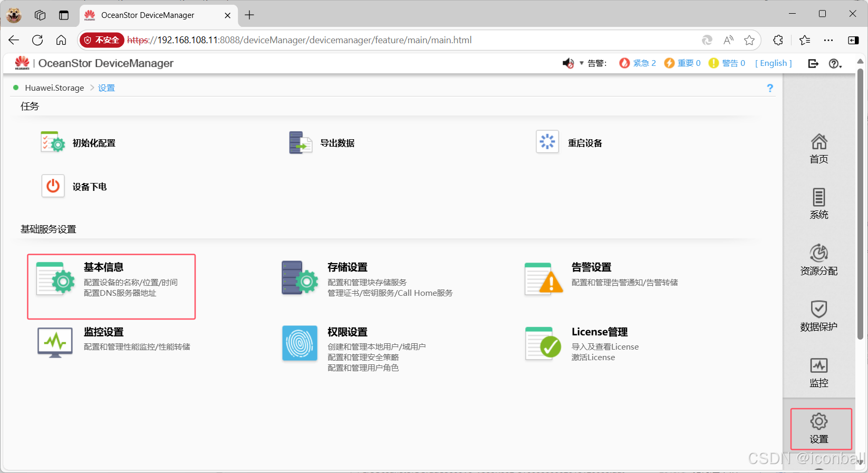The image size is (868, 473).
Task: Open 权限设置 fingerprint icon
Action: pos(300,343)
